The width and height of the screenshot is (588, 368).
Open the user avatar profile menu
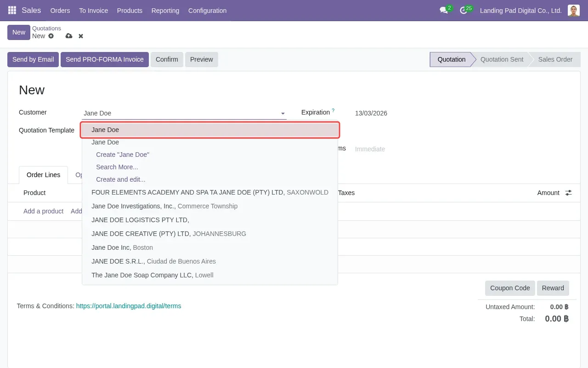coord(573,10)
